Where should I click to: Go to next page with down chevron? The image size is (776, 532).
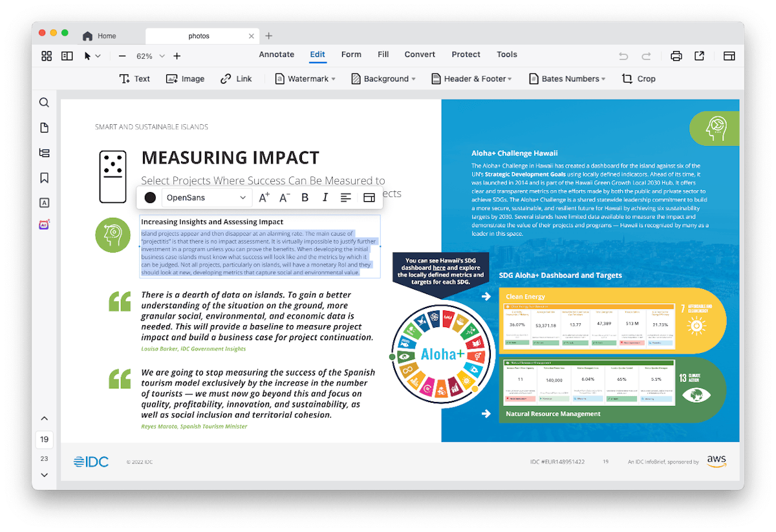(44, 475)
